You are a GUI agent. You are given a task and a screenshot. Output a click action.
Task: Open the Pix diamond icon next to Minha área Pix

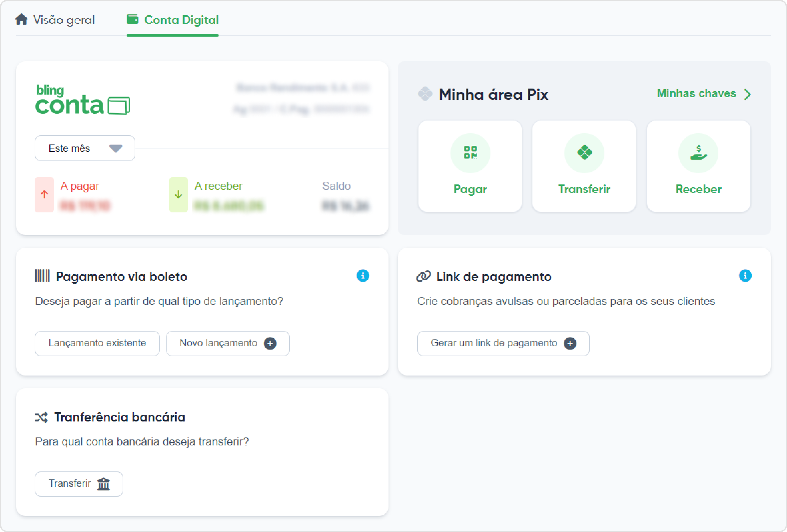coord(425,95)
